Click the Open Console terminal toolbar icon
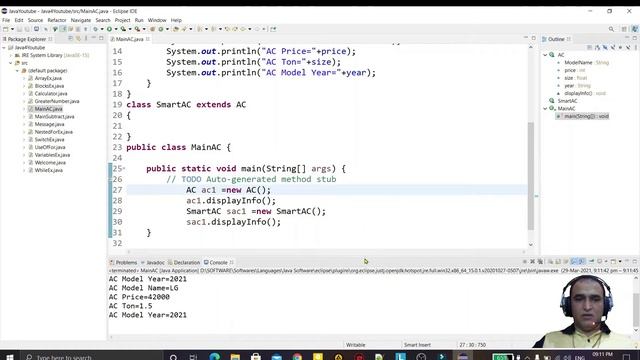The image size is (640, 360). 36,29
